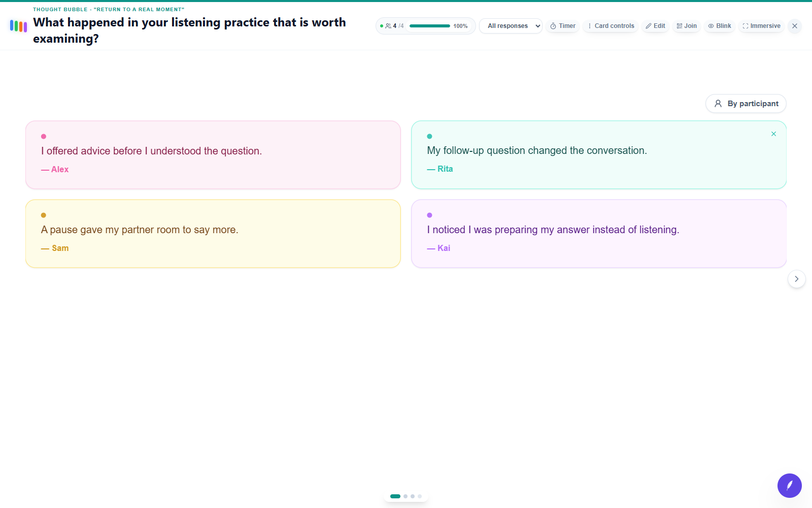Image resolution: width=812 pixels, height=508 pixels.
Task: Click the pink dot on Alex's card
Action: tap(44, 136)
